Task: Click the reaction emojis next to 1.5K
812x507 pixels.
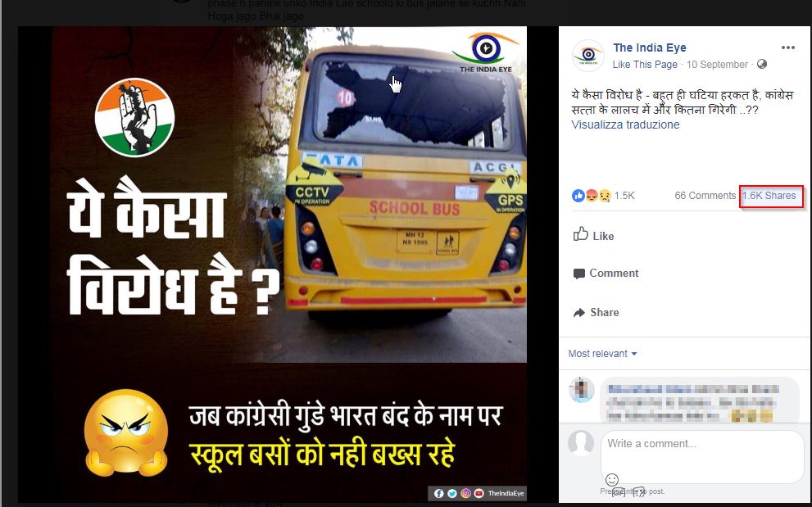Action: click(x=592, y=196)
